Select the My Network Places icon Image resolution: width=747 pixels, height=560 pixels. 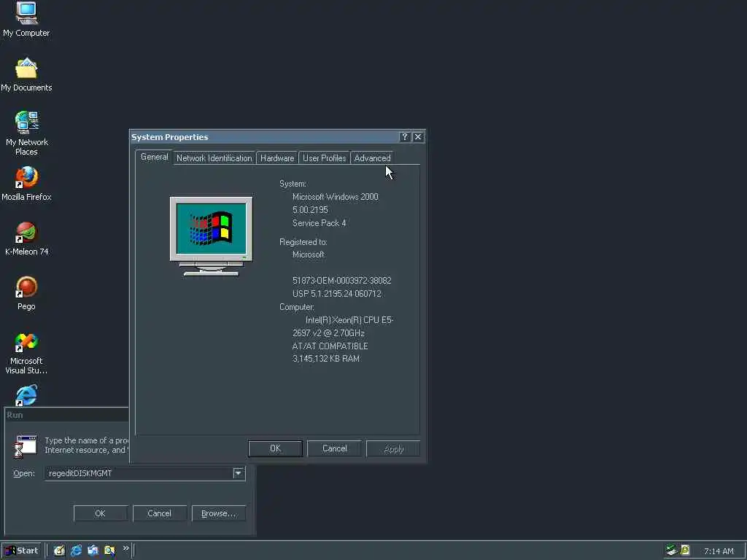[26, 133]
